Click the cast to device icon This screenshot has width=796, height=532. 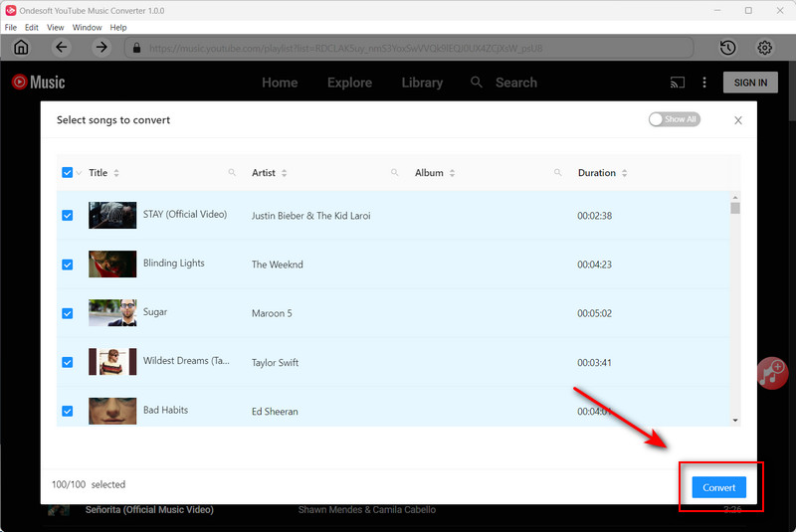(678, 83)
